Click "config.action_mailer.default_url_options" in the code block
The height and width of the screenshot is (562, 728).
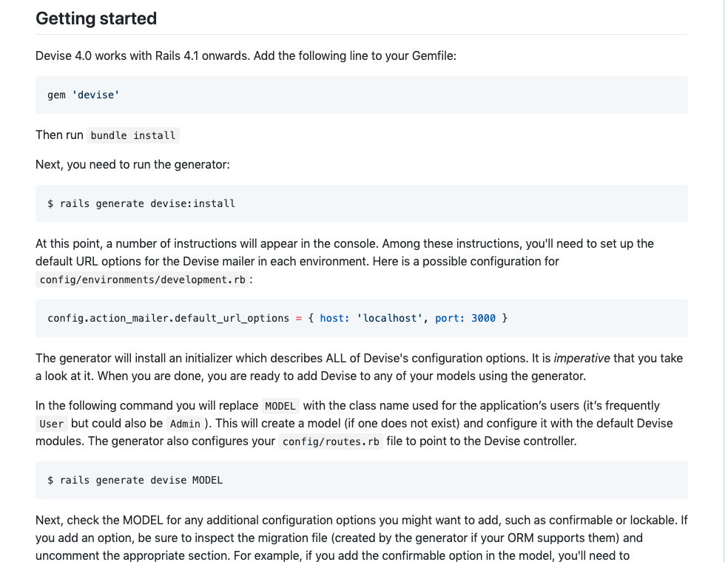coord(168,318)
